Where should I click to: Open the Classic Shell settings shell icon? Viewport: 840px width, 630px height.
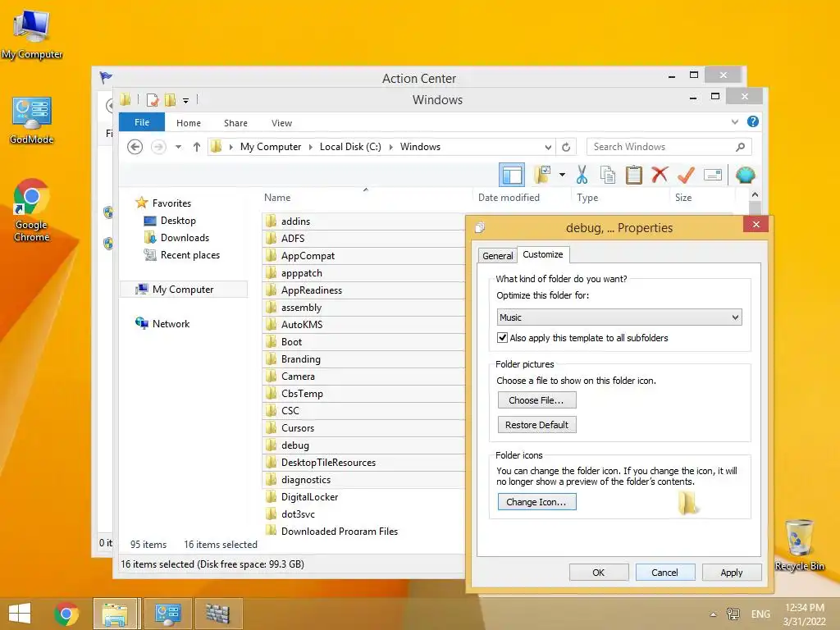tap(745, 175)
